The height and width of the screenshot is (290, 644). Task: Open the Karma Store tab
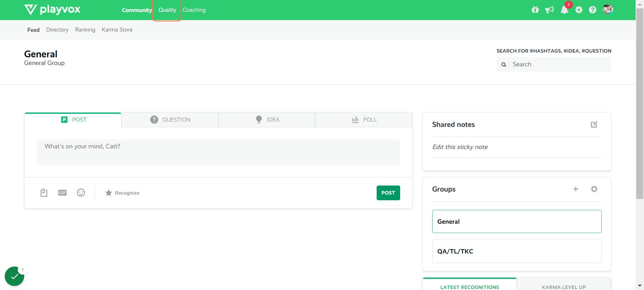pyautogui.click(x=117, y=30)
